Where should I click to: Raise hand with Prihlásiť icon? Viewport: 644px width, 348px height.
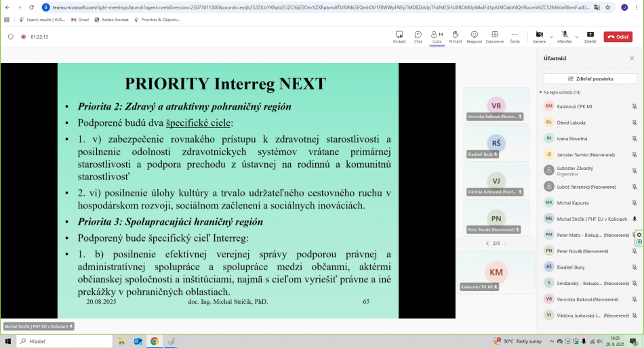(456, 36)
